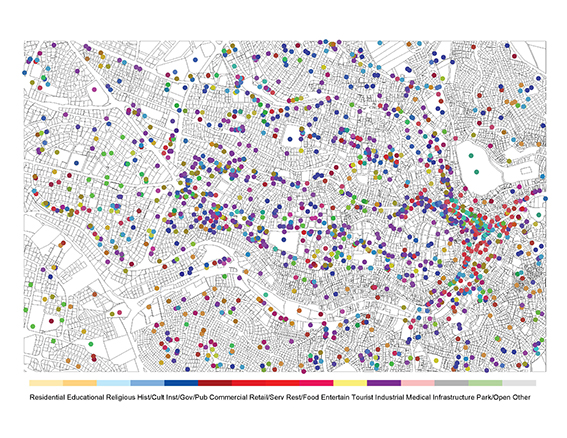This screenshot has height=438, width=567.
Task: Click the magenta dot inside the oval park
Action: click(x=94, y=89)
